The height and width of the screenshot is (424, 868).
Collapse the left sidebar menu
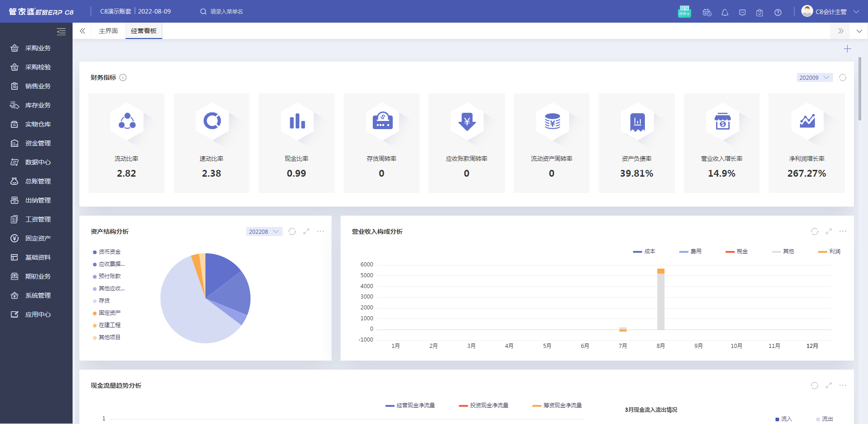pyautogui.click(x=61, y=32)
